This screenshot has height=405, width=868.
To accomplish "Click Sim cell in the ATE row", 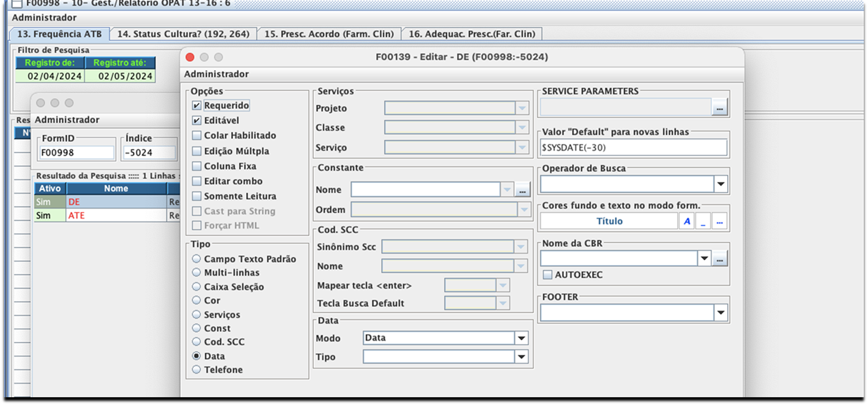I will 50,215.
